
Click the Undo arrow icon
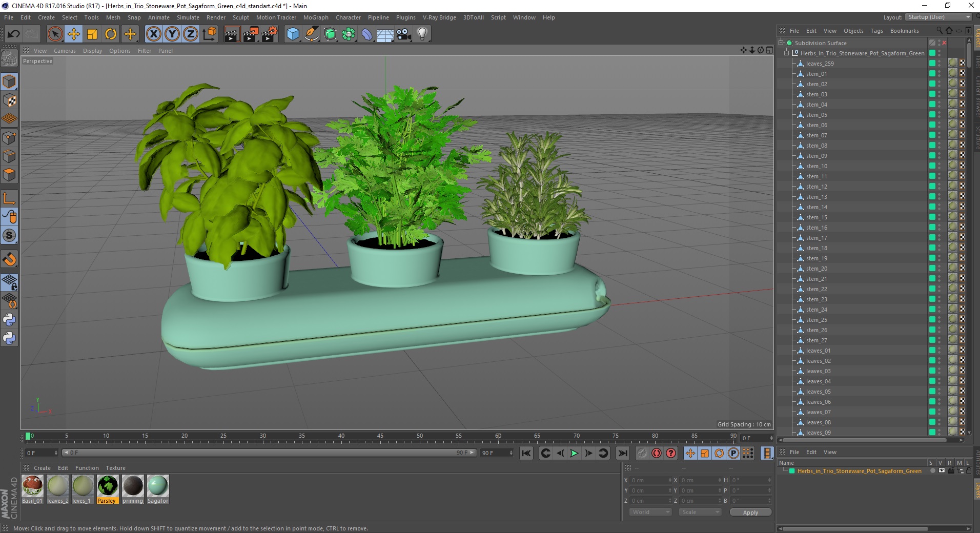[14, 34]
